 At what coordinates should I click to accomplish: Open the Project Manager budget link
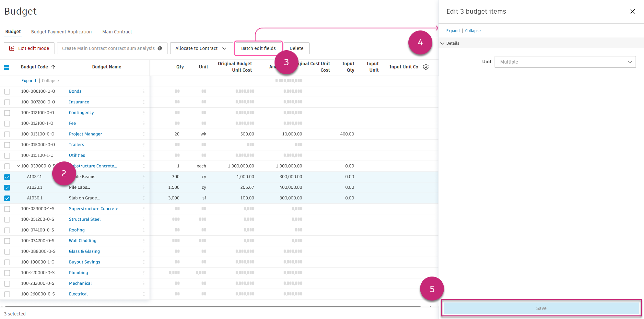[x=85, y=134]
